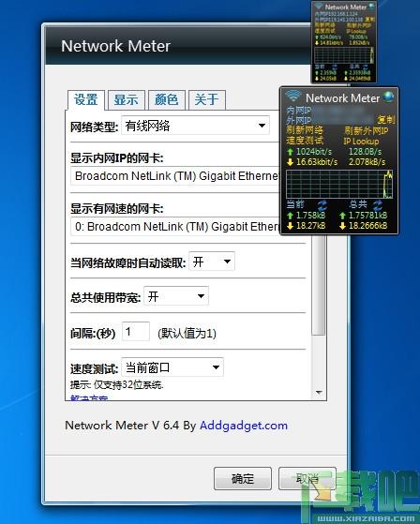Click the 内网IP label in the gadget
Viewport: 420px width, 524px height.
pos(299,111)
